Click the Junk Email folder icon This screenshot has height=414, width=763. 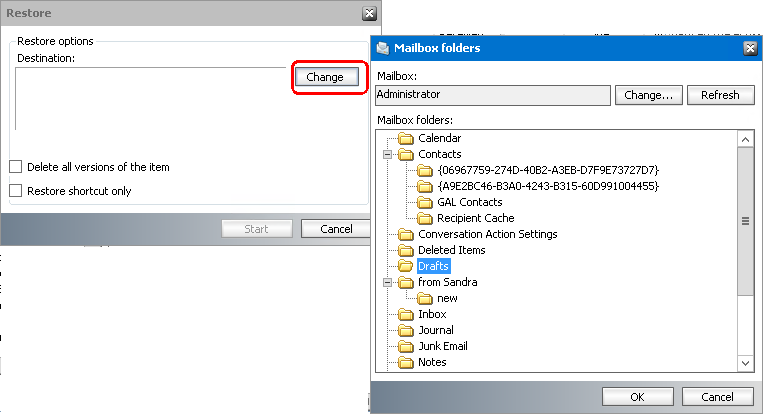(406, 346)
